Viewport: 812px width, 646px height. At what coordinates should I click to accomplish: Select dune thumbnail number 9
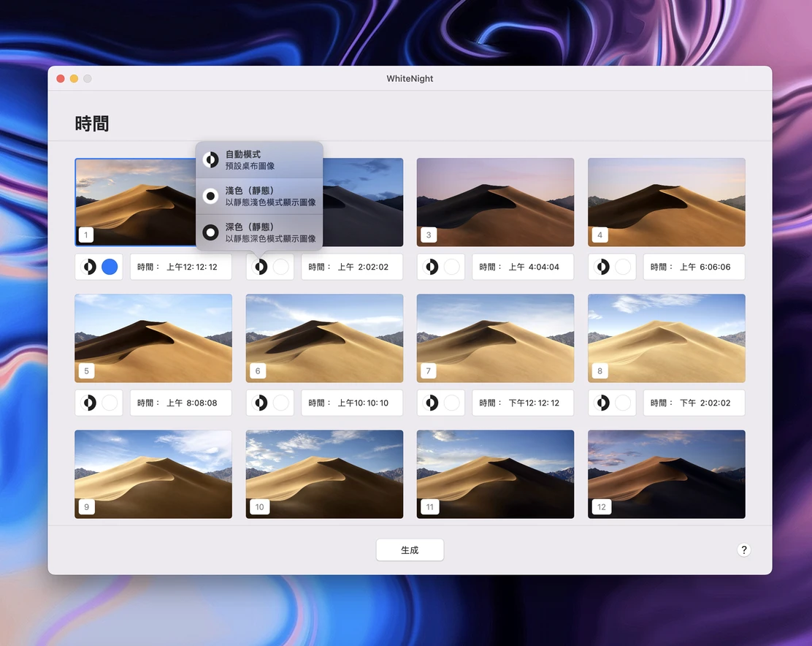153,474
